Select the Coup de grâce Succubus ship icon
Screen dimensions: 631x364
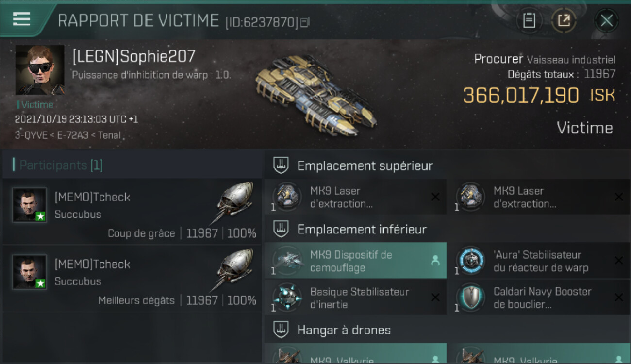[234, 204]
